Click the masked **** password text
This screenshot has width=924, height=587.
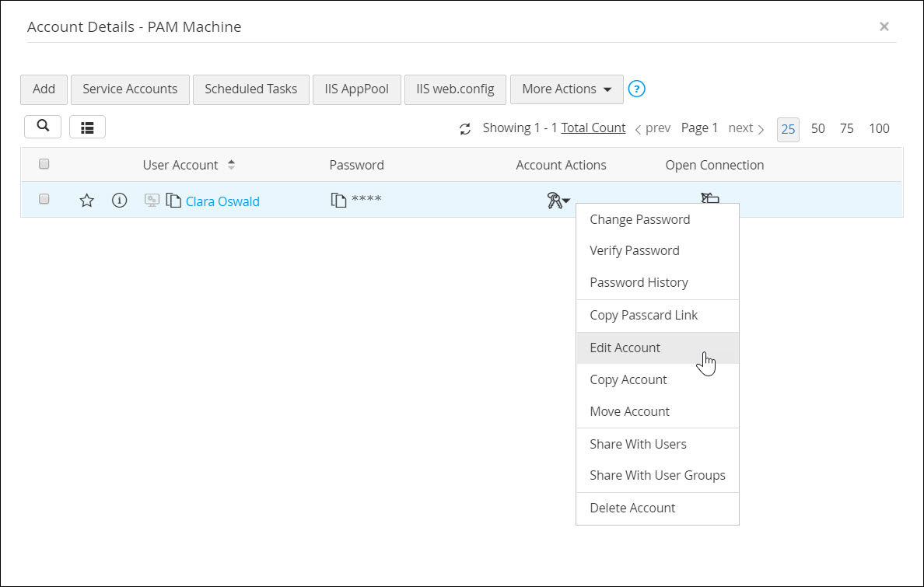click(x=366, y=200)
